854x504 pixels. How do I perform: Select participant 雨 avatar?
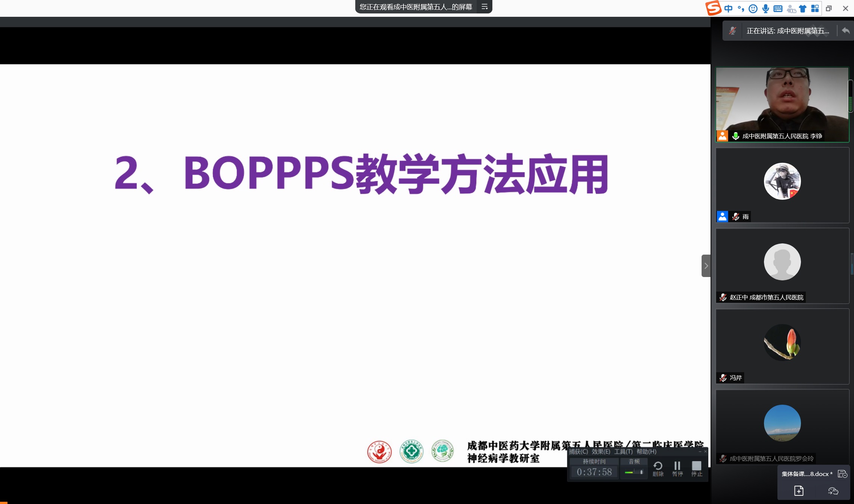tap(782, 181)
